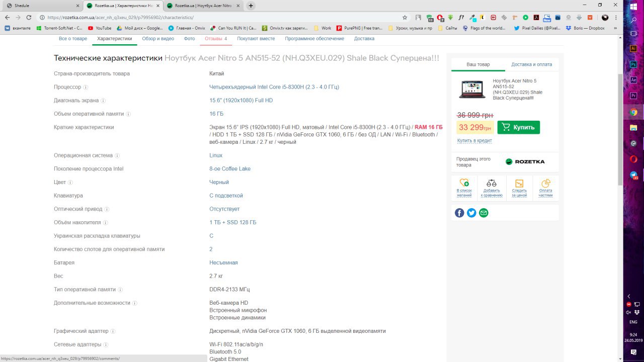
Task: Open info tooltip next to Объем оперативной памяти
Action: coord(128,114)
